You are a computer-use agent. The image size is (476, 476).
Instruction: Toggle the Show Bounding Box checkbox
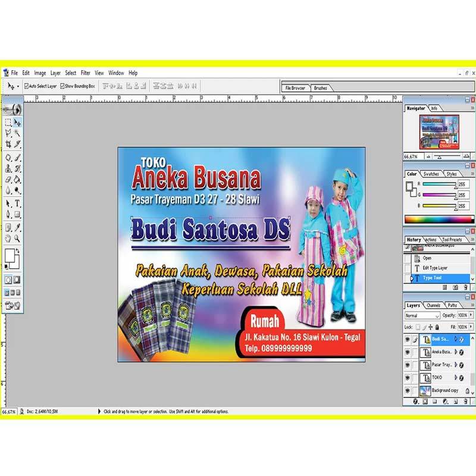[62, 86]
